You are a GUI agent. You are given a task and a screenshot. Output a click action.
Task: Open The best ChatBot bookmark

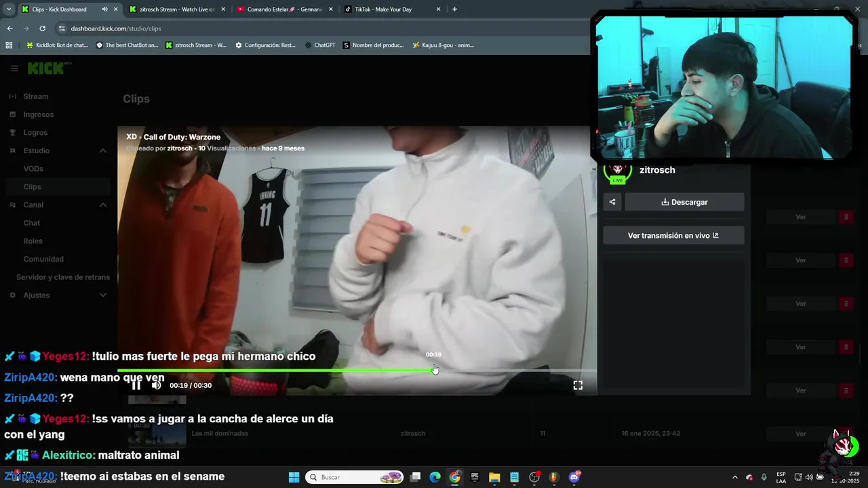127,45
